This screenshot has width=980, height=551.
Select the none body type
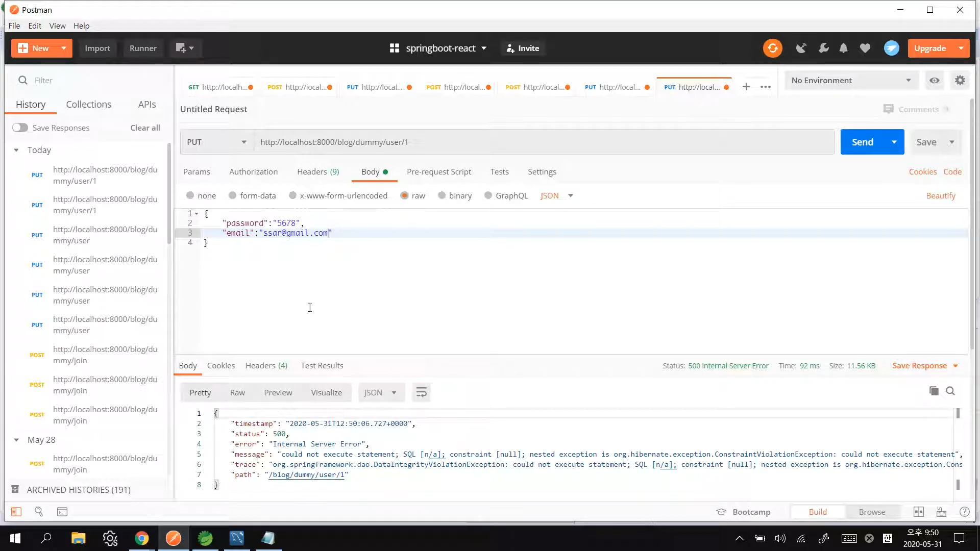click(190, 195)
